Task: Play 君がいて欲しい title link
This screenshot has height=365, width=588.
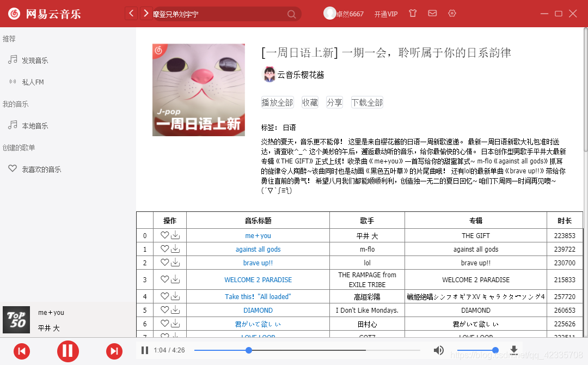Action: [258, 324]
